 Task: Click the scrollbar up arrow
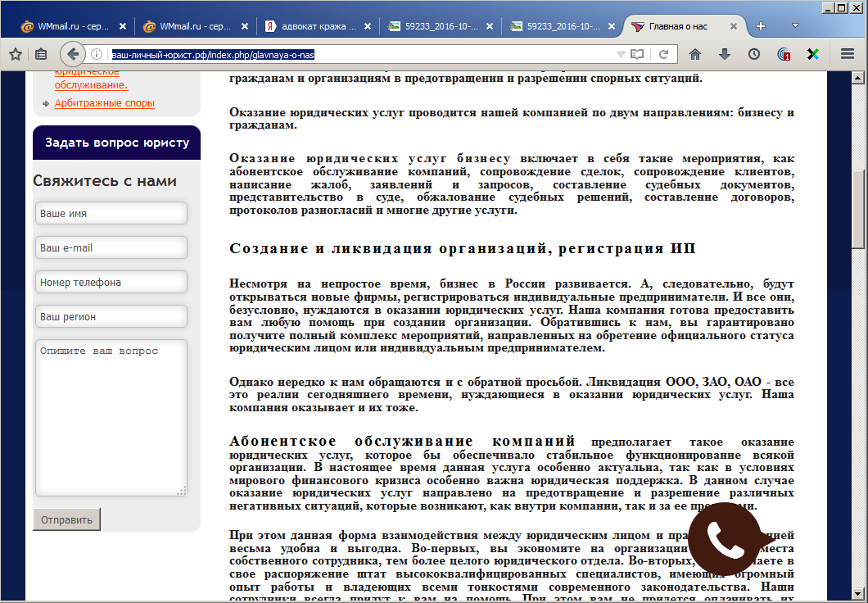coord(858,78)
